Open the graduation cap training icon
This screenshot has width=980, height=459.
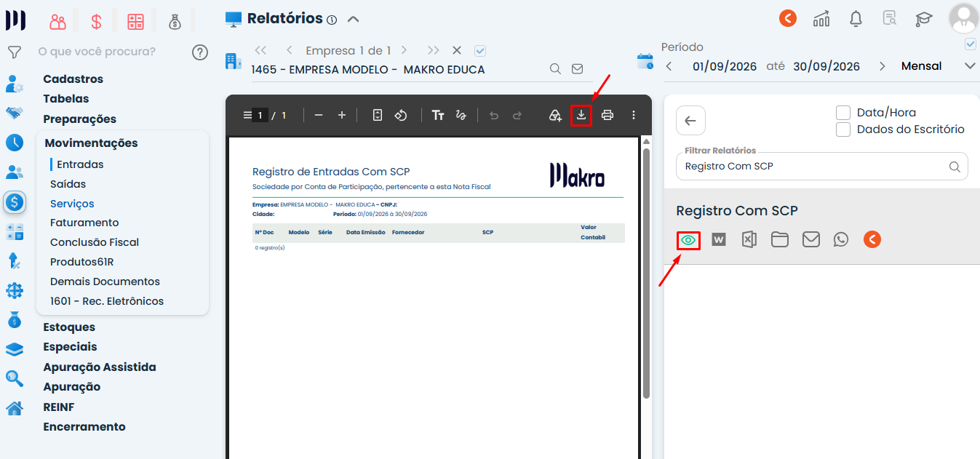(x=924, y=19)
